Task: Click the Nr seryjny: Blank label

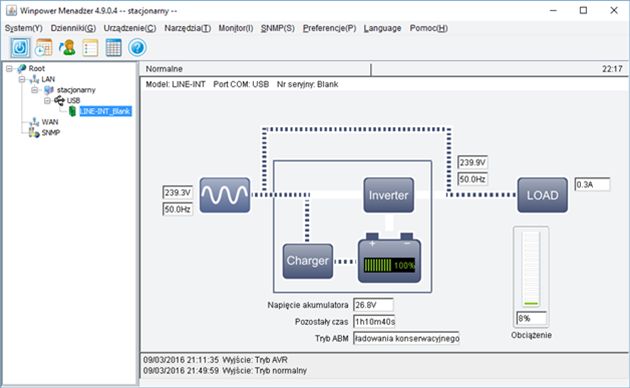Action: point(307,84)
